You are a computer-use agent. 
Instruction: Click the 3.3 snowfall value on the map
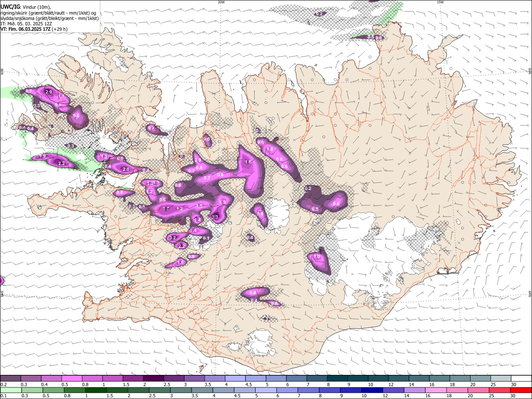(x=215, y=217)
